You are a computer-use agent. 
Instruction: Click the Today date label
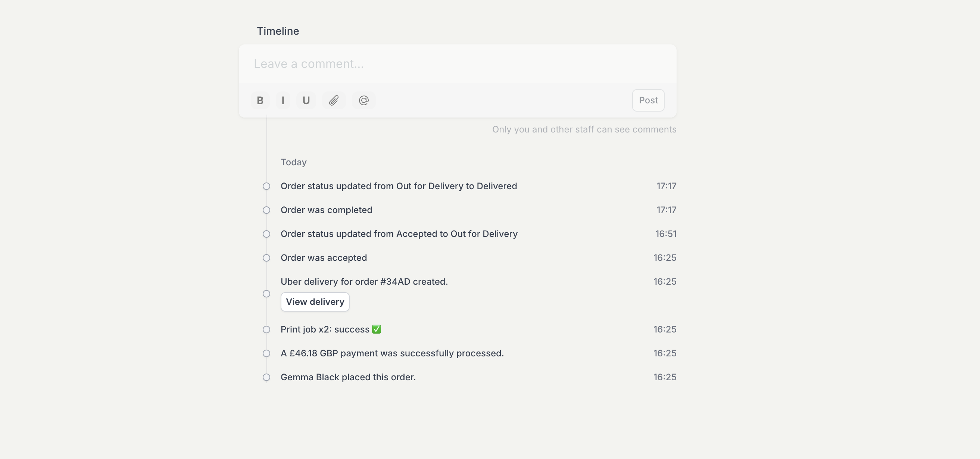[x=293, y=162]
